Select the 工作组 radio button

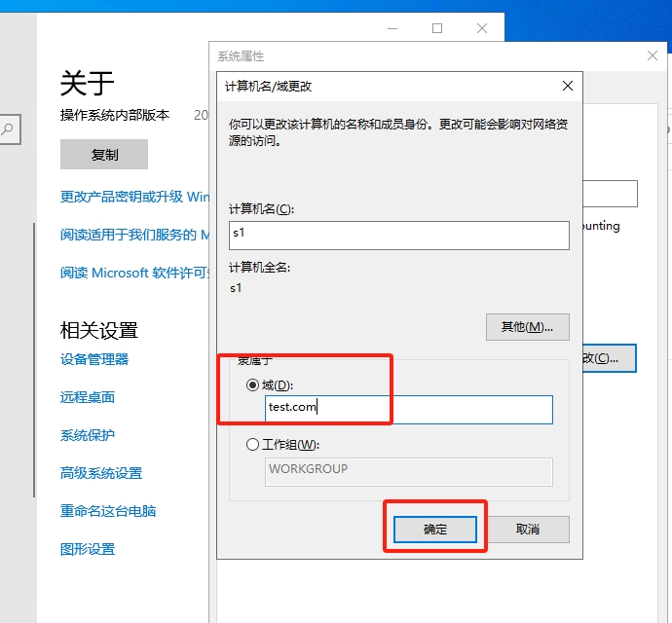click(x=253, y=445)
